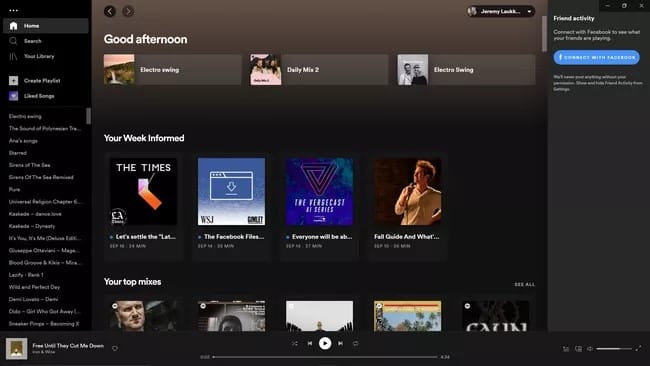The height and width of the screenshot is (366, 650).
Task: Open the Electro swing shortcut with landscape cover
Action: 172,70
